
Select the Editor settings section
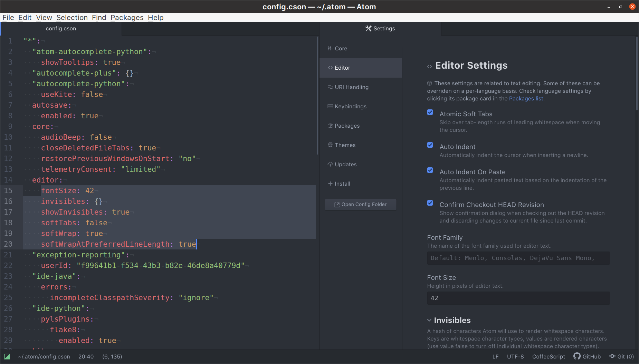pos(361,68)
